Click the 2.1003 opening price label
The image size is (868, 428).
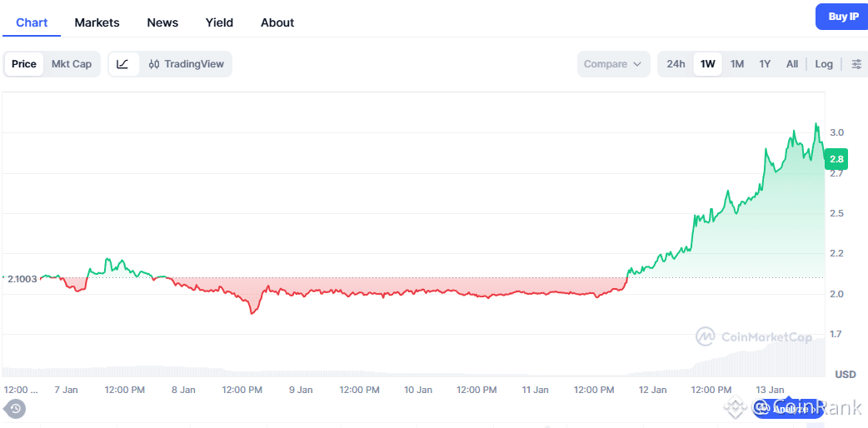click(22, 278)
